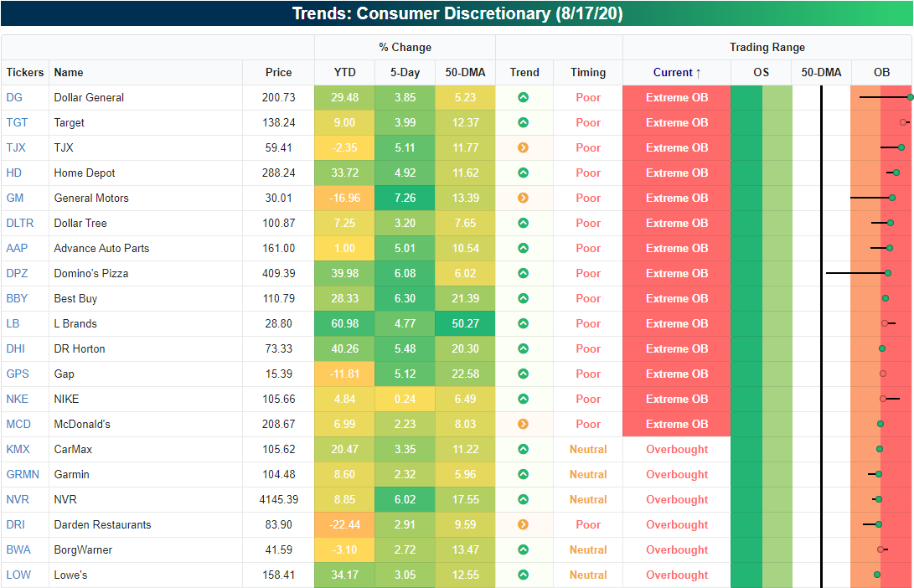Open the GRMN ticker link
Screen dimensions: 914x588
[x=22, y=474]
